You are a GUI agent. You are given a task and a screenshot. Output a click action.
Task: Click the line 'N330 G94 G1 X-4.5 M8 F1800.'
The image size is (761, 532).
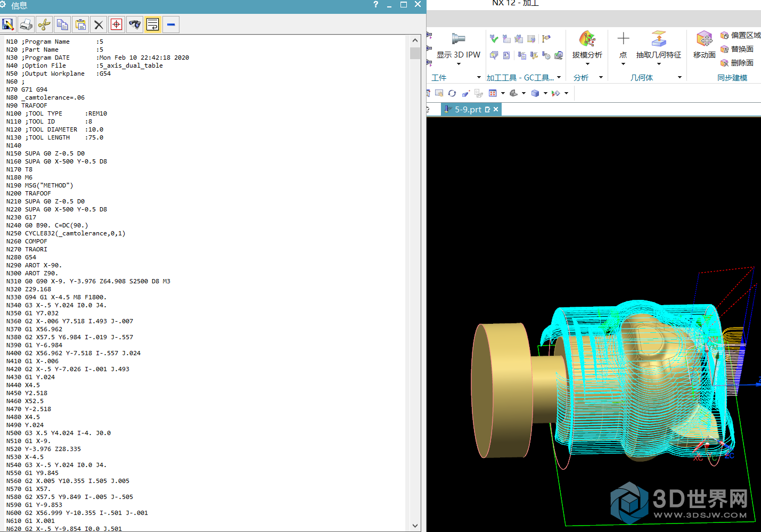tap(56, 297)
